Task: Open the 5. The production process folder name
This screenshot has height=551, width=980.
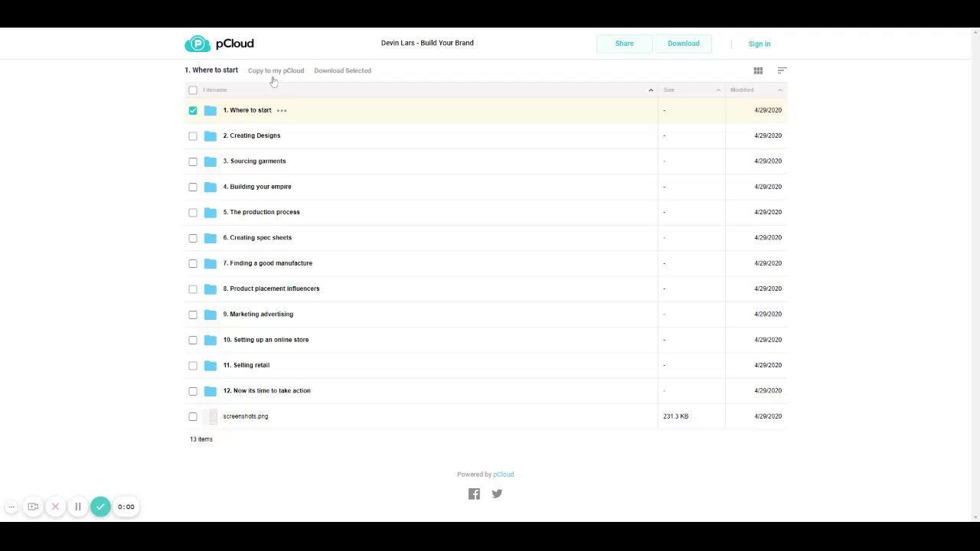Action: click(261, 212)
